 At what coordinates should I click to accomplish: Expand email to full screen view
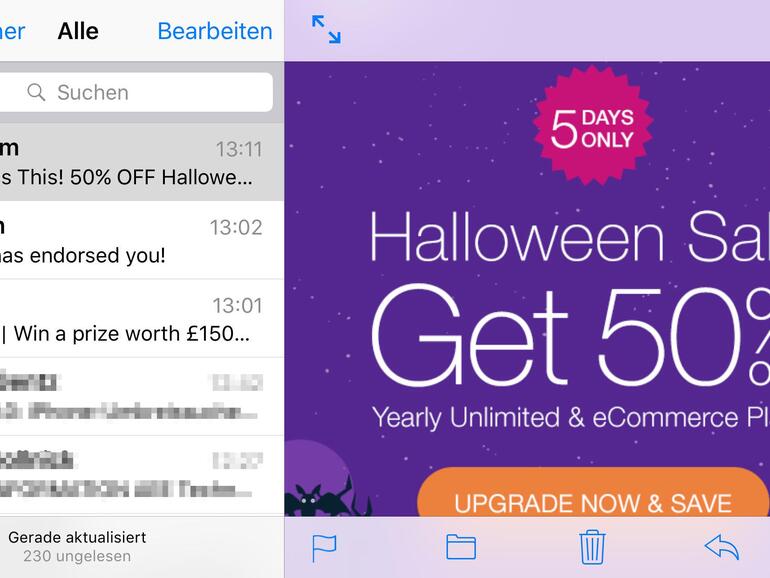[x=326, y=29]
